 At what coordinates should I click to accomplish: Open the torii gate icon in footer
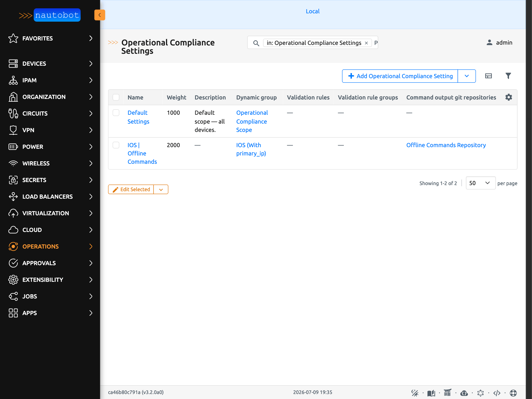click(x=447, y=393)
